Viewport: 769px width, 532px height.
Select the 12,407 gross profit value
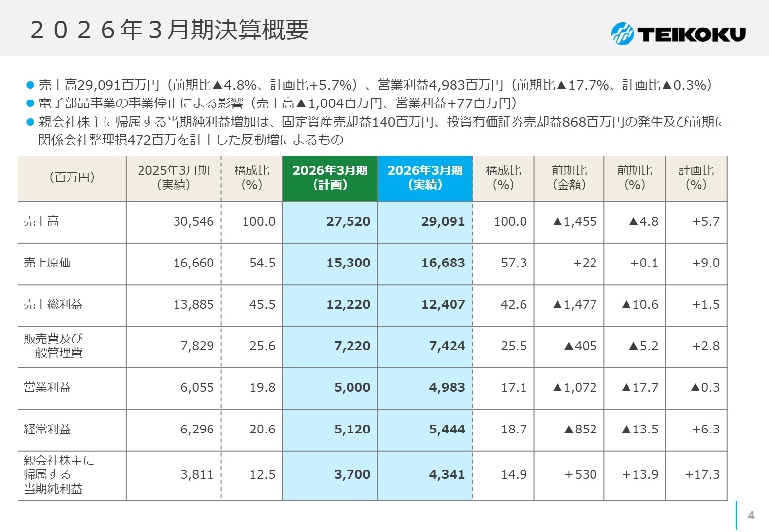point(443,305)
